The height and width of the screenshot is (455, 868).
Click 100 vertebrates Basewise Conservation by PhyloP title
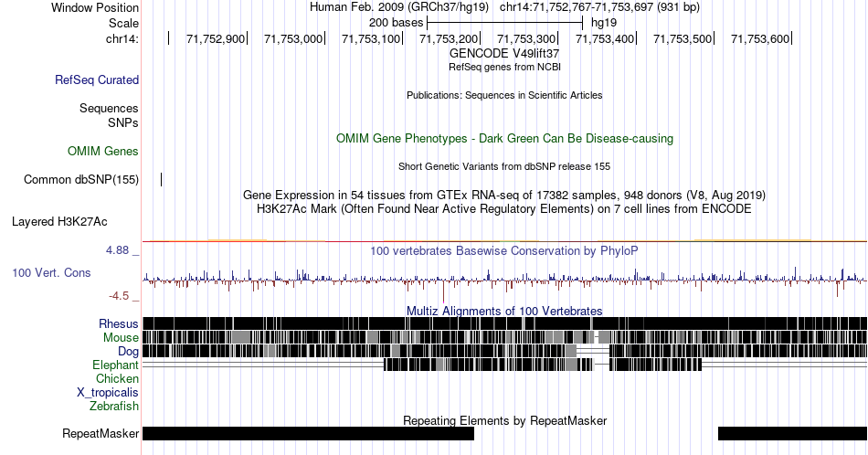coord(504,250)
